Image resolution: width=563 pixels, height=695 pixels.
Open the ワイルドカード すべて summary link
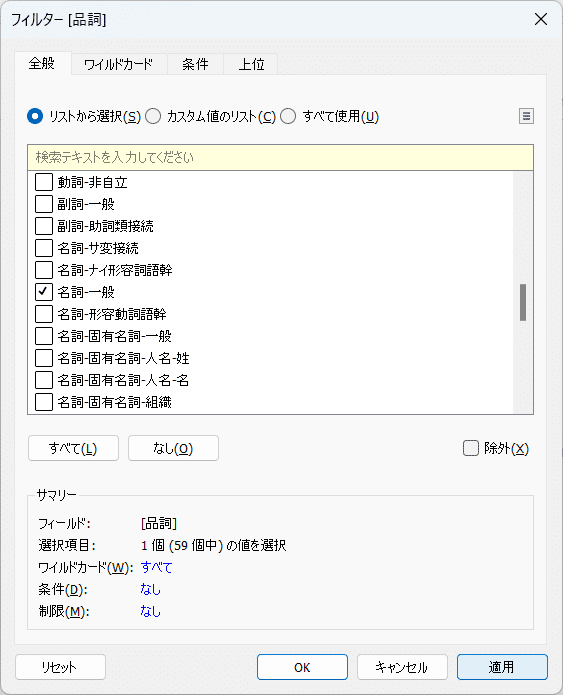point(156,567)
